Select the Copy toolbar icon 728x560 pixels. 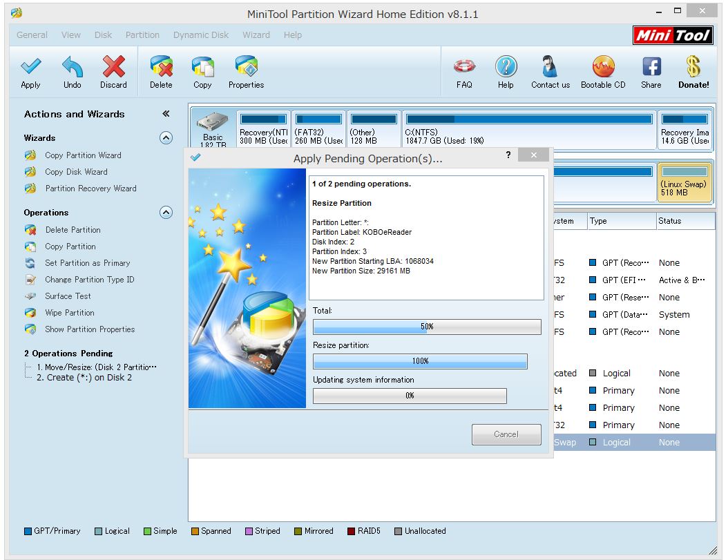[x=203, y=66]
